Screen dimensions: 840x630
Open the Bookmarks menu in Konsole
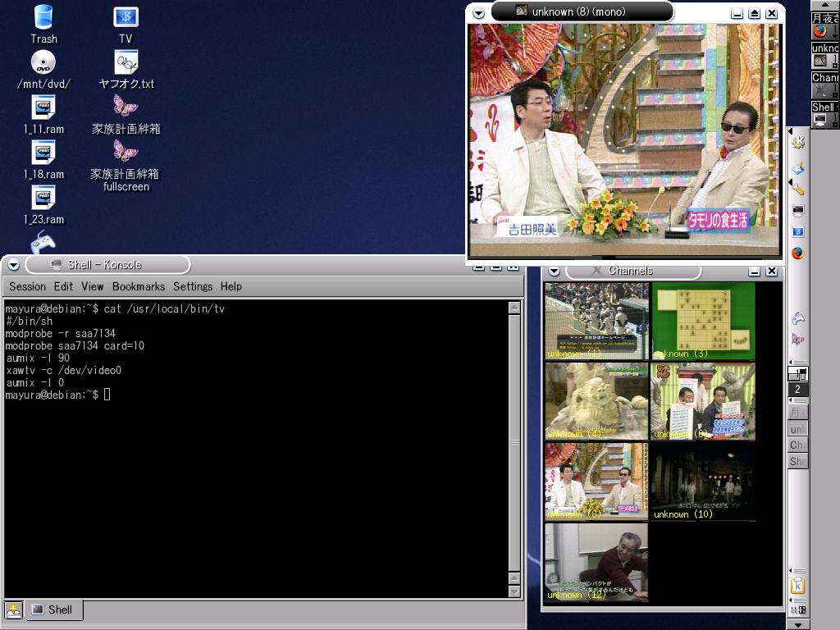138,286
